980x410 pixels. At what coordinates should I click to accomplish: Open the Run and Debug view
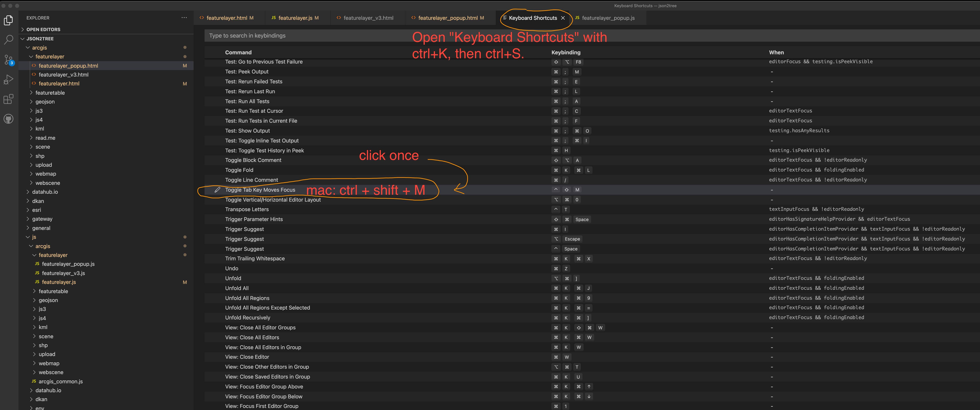(x=8, y=79)
